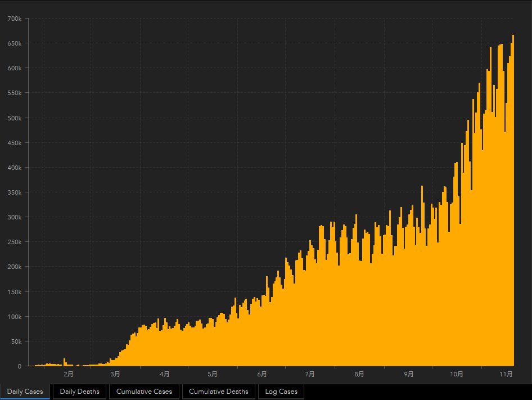
Task: Switch to the Daily Deaths tab
Action: pyautogui.click(x=79, y=392)
